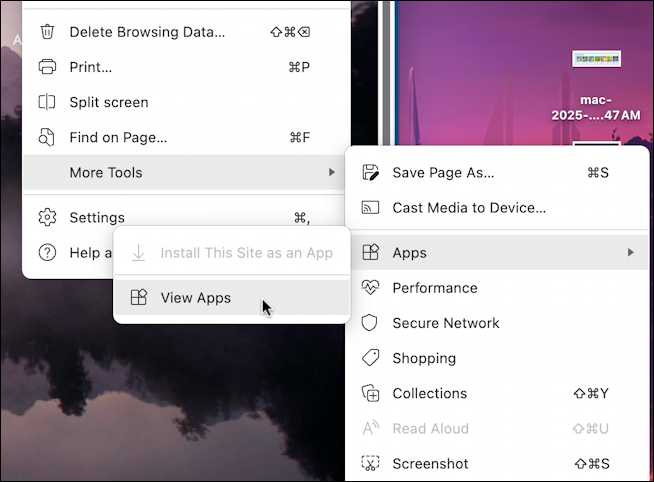Viewport: 654px width, 482px height.
Task: Click the Performance heartbeat icon
Action: [370, 287]
